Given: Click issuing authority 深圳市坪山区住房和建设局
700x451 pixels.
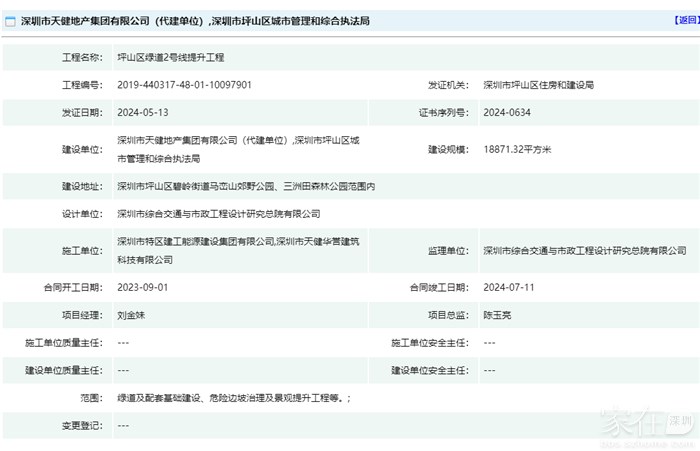Looking at the screenshot, I should coord(538,86).
